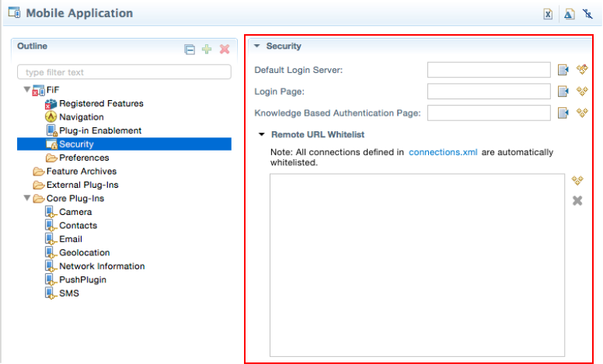The width and height of the screenshot is (603, 364).
Task: Click Feature Archives folder icon
Action: click(38, 172)
